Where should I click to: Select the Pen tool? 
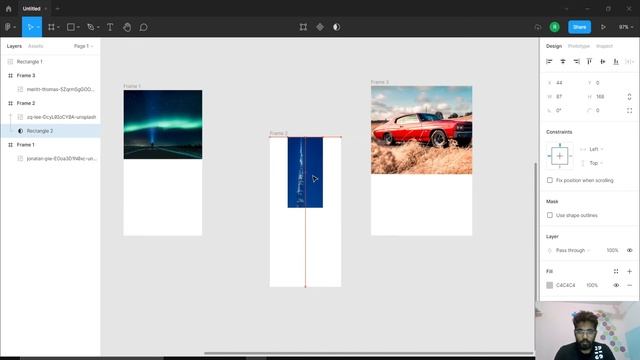pyautogui.click(x=91, y=27)
